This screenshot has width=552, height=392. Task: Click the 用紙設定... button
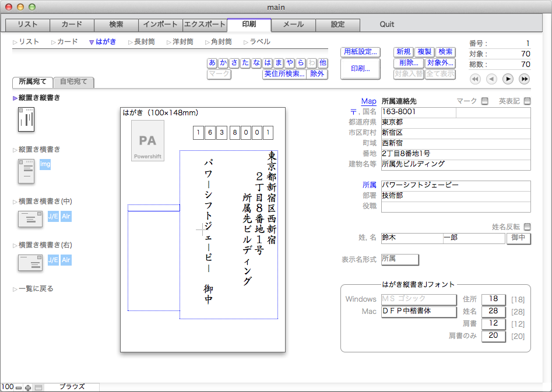click(x=360, y=52)
